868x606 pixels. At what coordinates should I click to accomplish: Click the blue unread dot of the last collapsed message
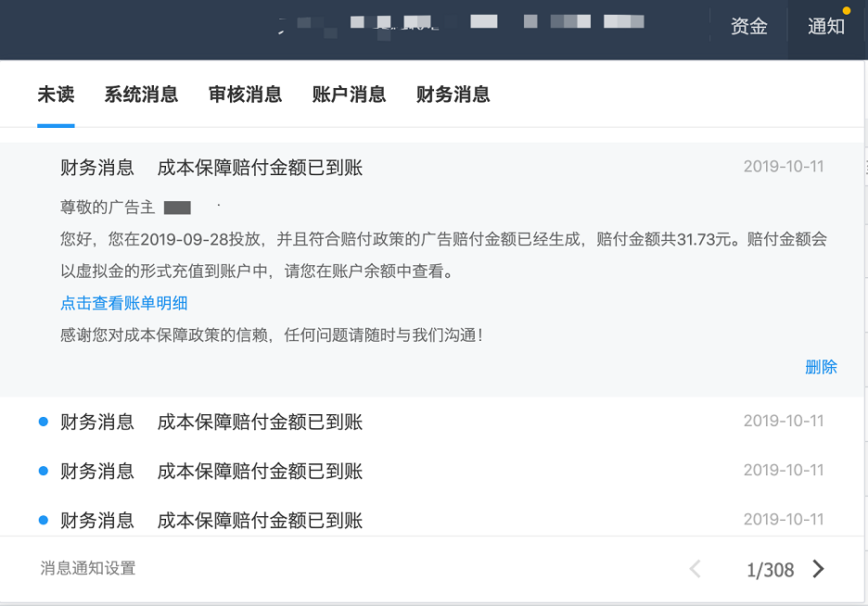(x=43, y=521)
